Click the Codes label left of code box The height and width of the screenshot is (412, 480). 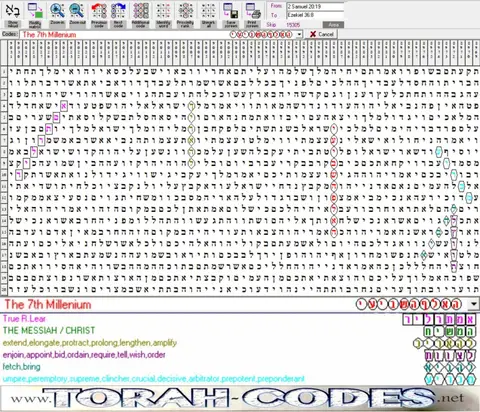tap(9, 34)
